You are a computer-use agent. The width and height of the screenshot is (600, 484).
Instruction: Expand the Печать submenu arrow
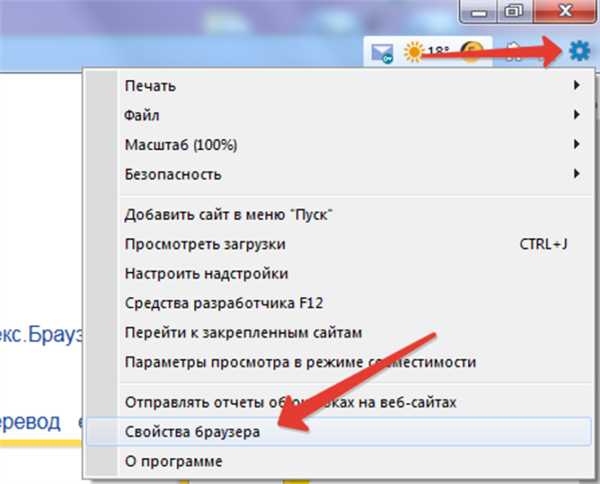click(576, 85)
